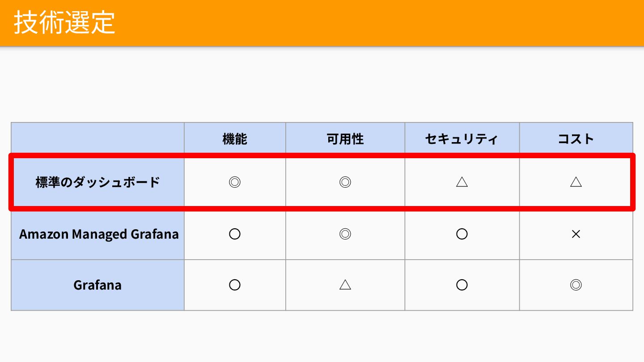Select the 可用性 column header

pyautogui.click(x=345, y=139)
